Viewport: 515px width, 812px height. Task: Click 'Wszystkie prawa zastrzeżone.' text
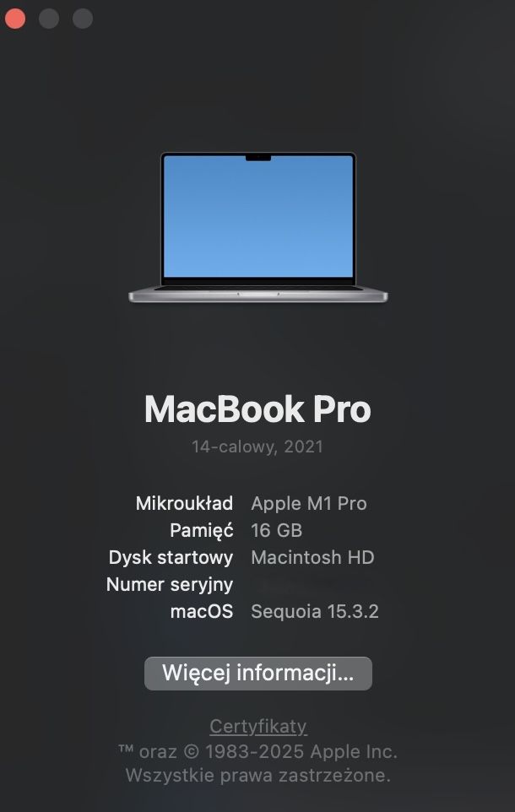point(257,776)
